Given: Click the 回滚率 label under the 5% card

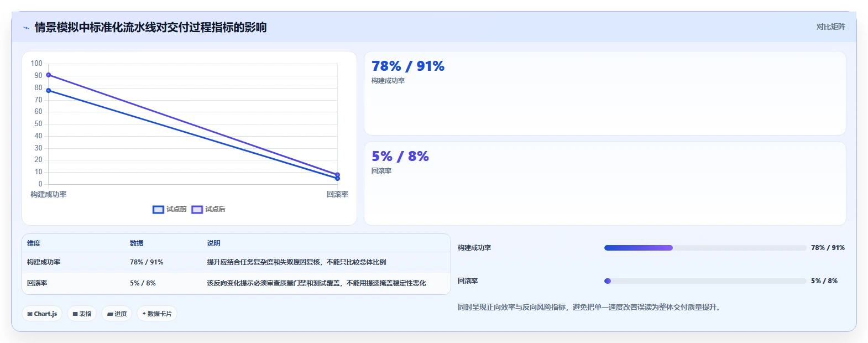Looking at the screenshot, I should [x=381, y=171].
